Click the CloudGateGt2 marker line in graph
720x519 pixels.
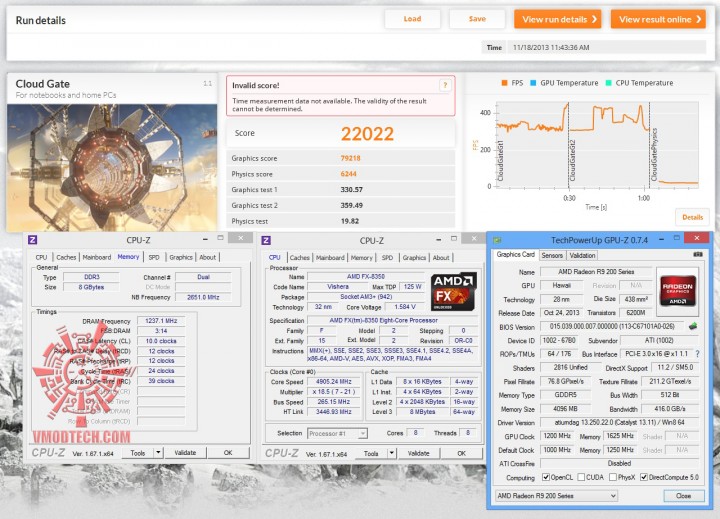tap(569, 145)
